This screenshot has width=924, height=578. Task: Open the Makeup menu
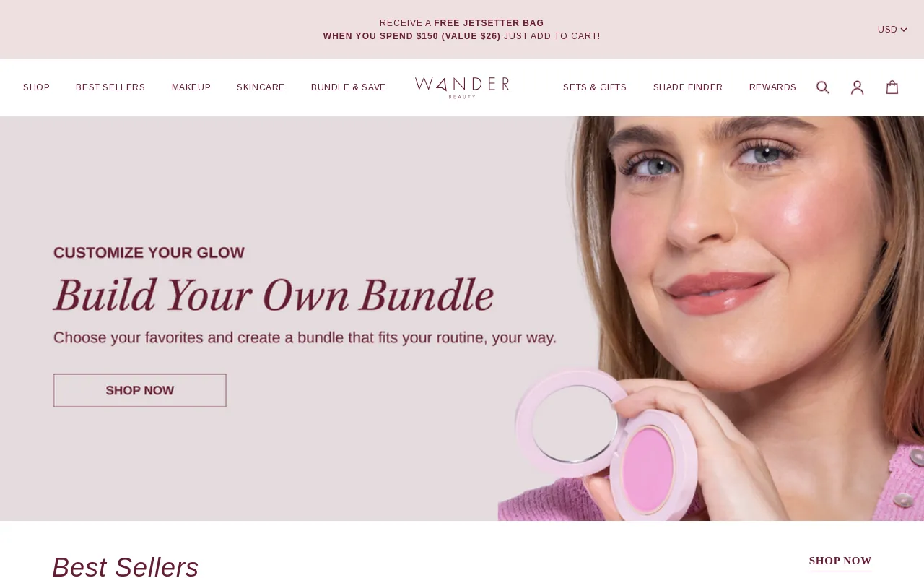click(x=191, y=87)
